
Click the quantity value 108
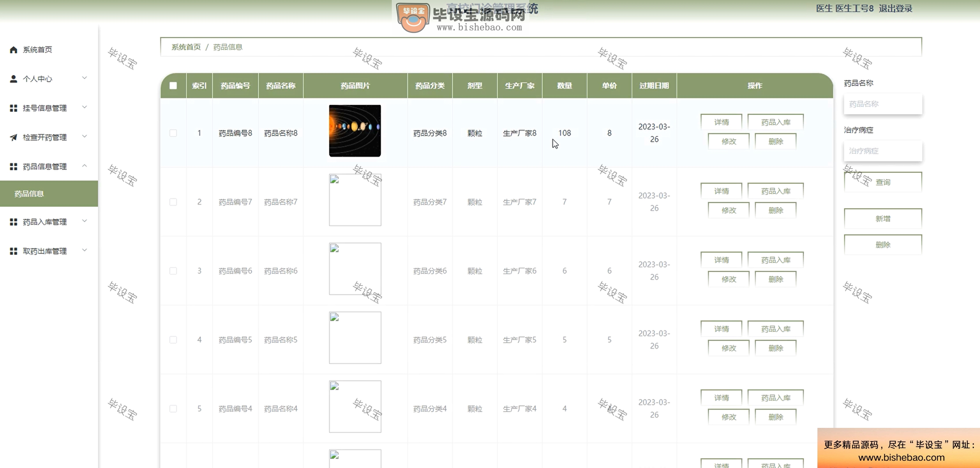point(564,133)
